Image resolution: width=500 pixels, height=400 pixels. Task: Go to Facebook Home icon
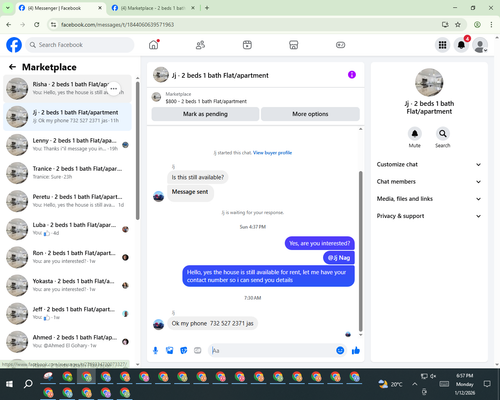tap(154, 45)
